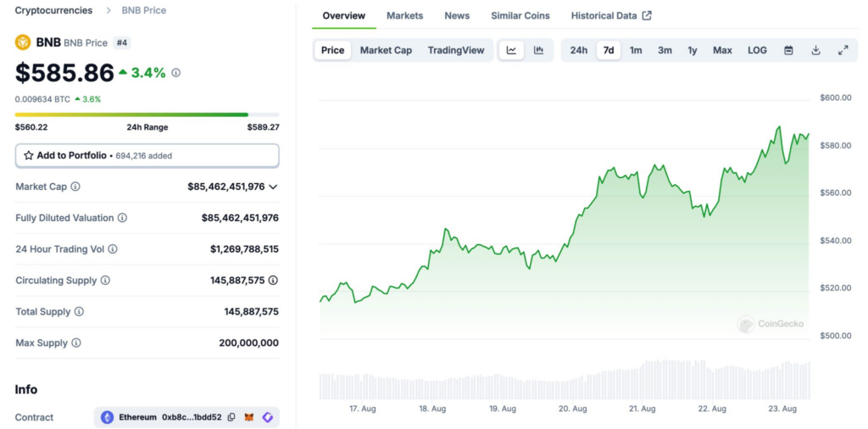Click the MetaMask fox icon
Viewport: 868px width, 429px height.
tap(249, 417)
